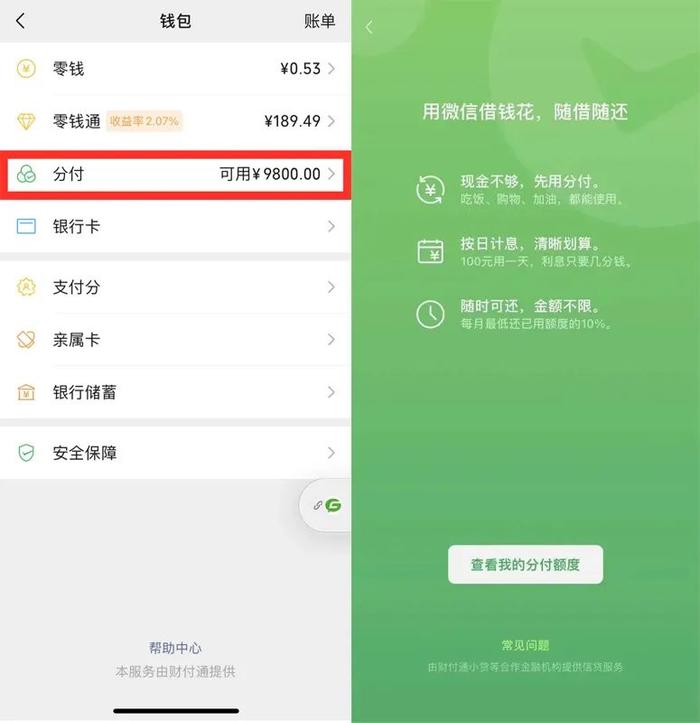700x723 pixels.
Task: Tap the back arrow on wallet page
Action: (20, 21)
